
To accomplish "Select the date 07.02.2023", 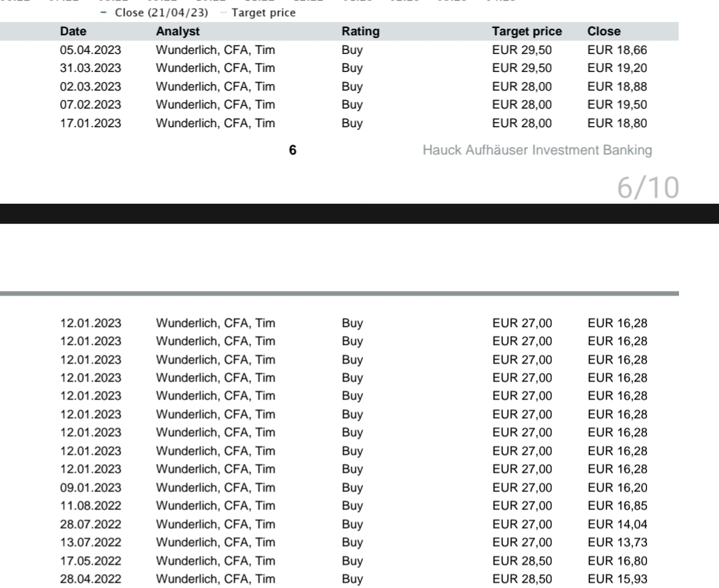I will click(91, 105).
